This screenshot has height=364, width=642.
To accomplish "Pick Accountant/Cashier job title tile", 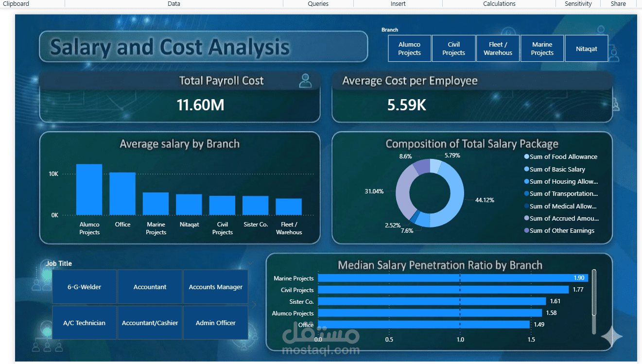I will 150,323.
